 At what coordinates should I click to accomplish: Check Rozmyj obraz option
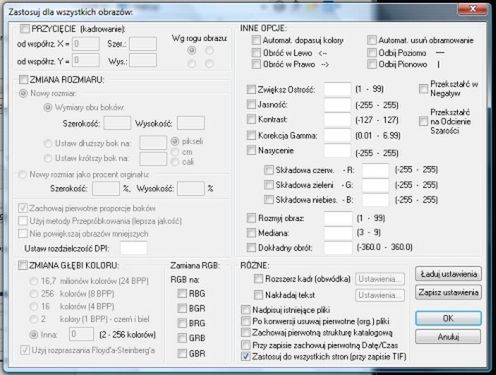point(251,218)
